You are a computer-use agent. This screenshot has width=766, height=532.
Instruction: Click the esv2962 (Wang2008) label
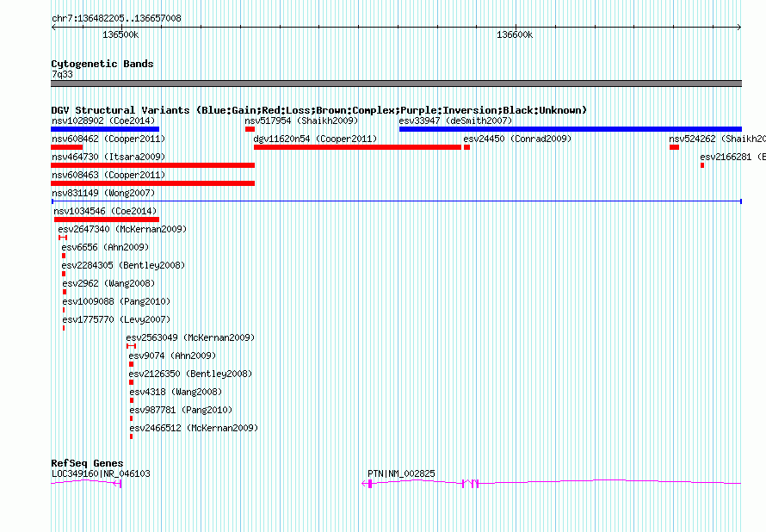tap(108, 283)
